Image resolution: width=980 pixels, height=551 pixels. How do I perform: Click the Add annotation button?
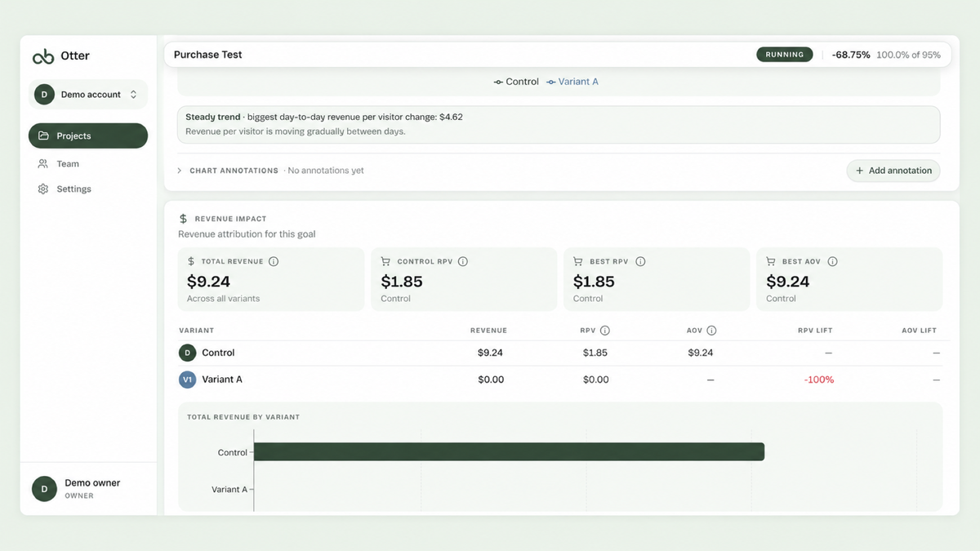click(893, 171)
